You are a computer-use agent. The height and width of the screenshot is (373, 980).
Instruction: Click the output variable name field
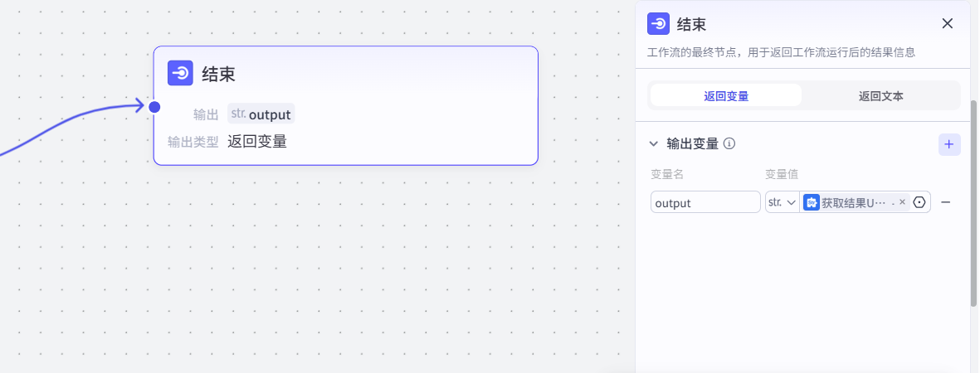tap(705, 202)
